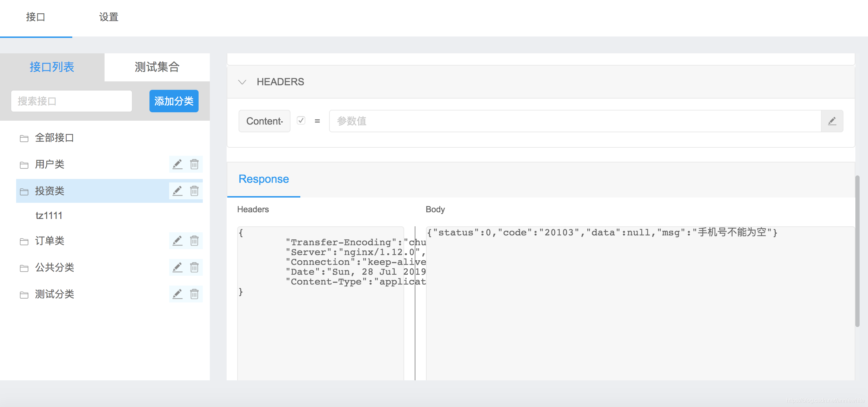Click the edit pencil for 订单类

pos(178,241)
